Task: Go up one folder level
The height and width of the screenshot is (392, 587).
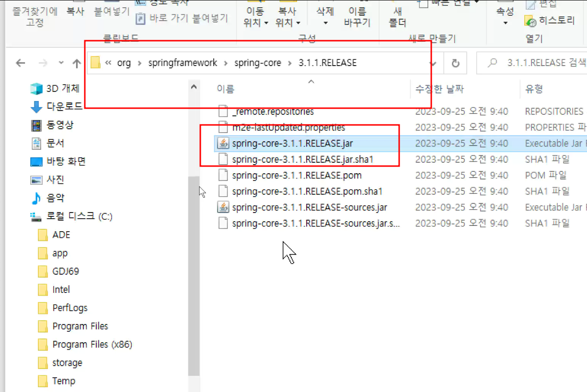Action: pyautogui.click(x=77, y=63)
